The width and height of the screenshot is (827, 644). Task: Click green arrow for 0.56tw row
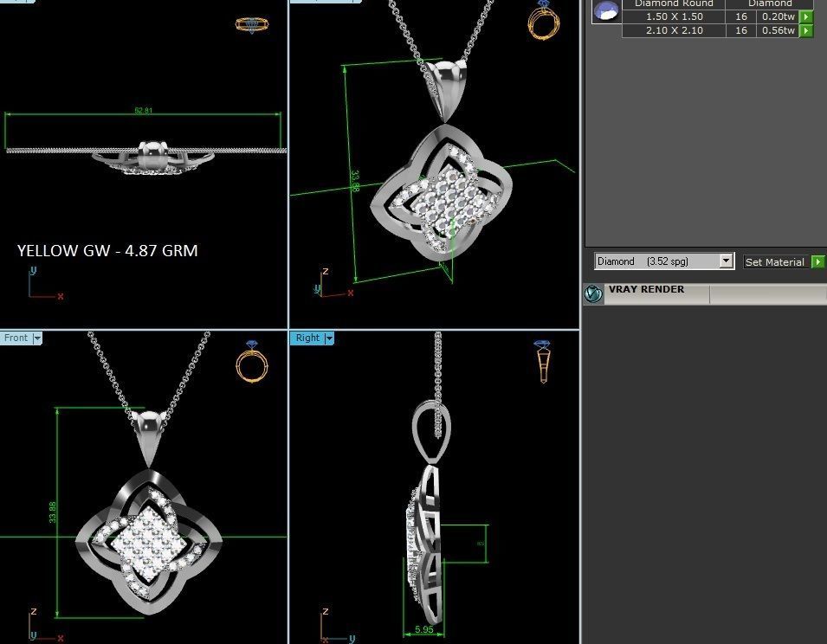806,30
